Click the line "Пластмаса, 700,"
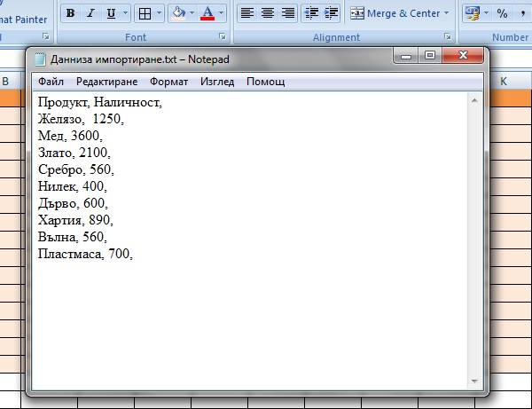Screen dimensions: 532x409 coord(85,254)
